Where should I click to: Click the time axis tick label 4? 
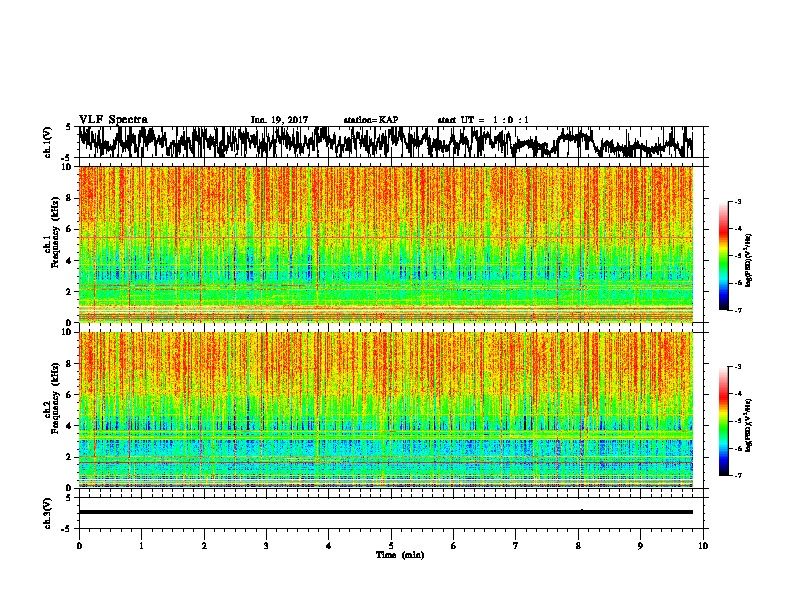tap(329, 546)
